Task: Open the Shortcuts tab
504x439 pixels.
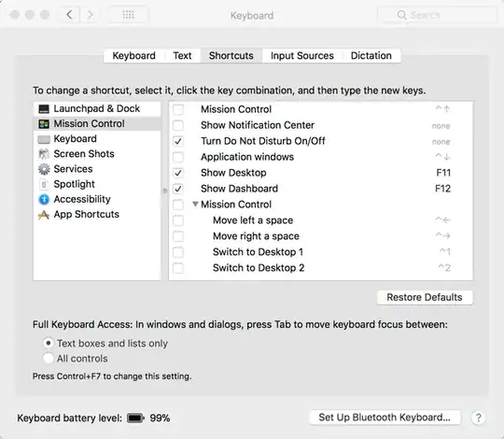Action: click(231, 56)
